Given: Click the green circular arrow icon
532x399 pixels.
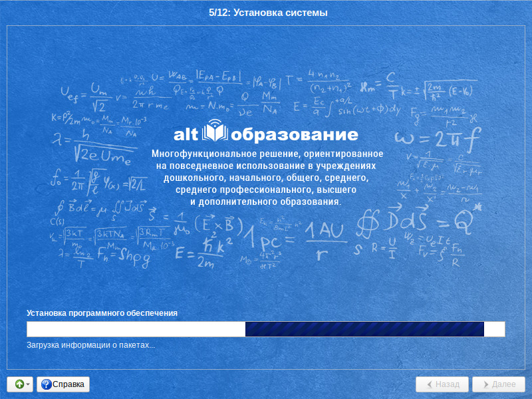Looking at the screenshot, I should pos(20,384).
